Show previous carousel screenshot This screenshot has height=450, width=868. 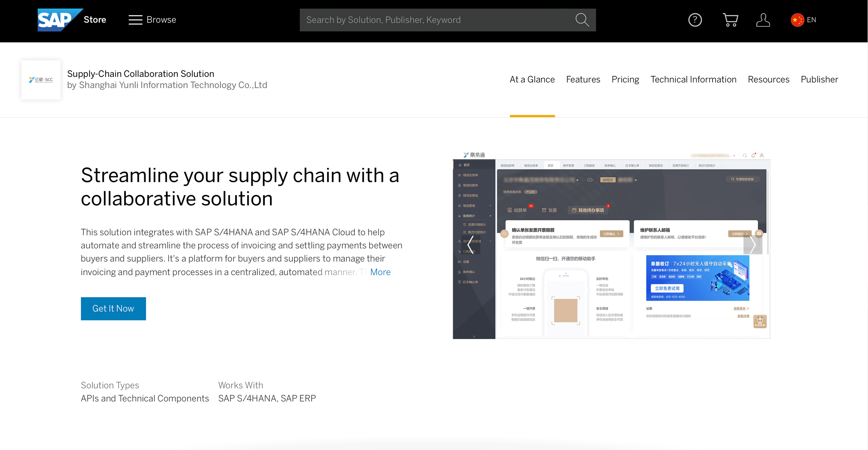[x=471, y=245]
